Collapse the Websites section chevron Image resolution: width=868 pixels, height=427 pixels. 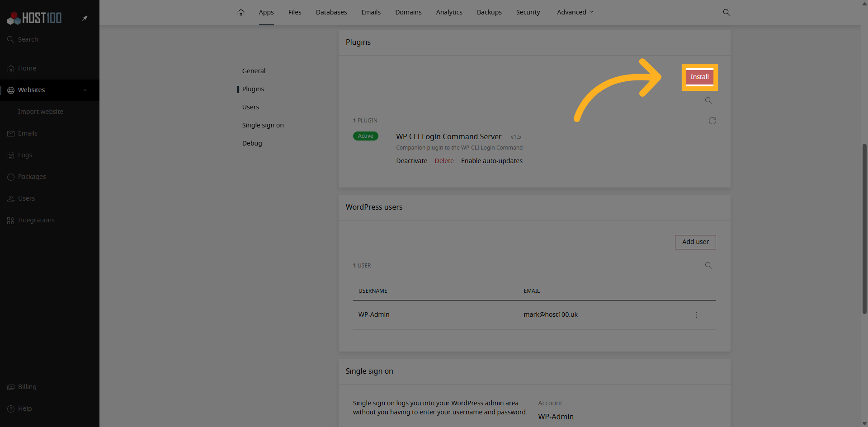pos(85,90)
